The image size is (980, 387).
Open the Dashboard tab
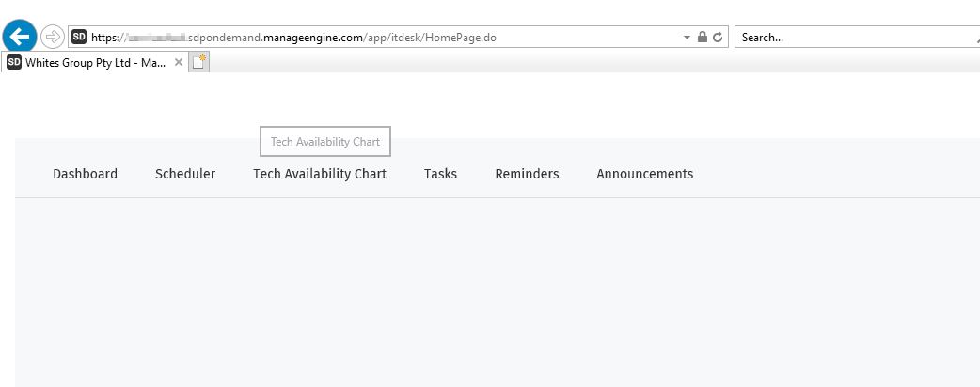pyautogui.click(x=85, y=174)
